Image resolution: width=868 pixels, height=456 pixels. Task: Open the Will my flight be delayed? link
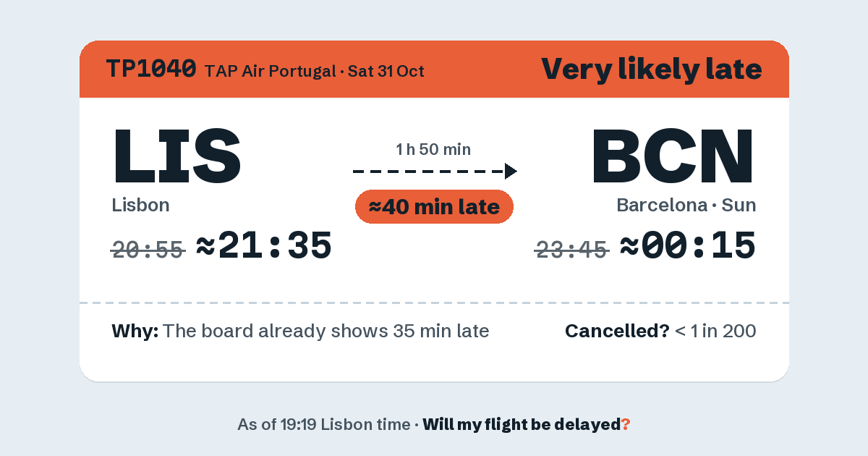click(527, 424)
